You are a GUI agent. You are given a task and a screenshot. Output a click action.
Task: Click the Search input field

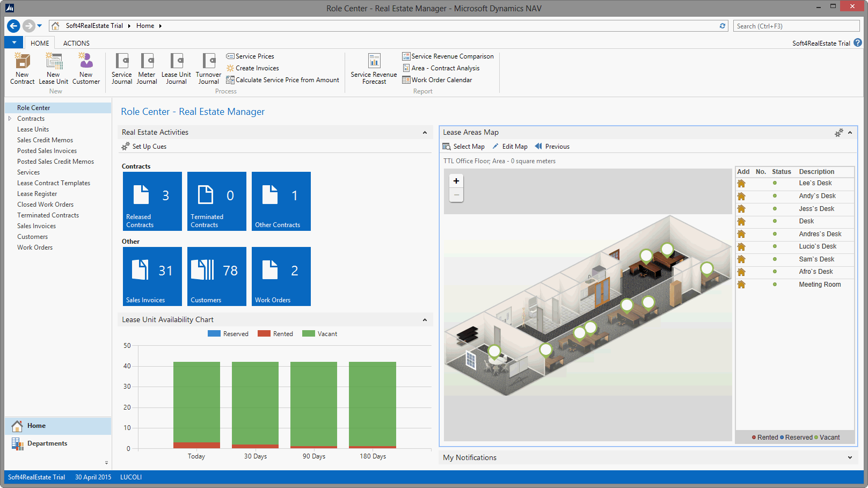[796, 26]
